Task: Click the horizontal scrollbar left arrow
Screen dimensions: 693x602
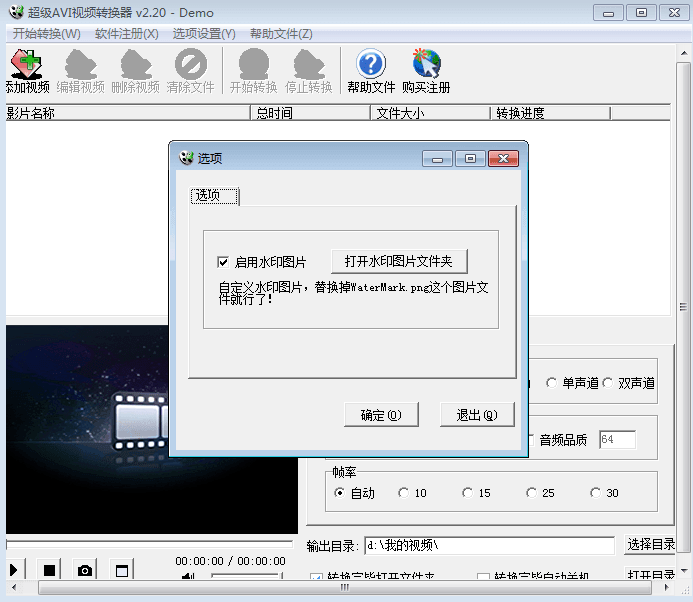Action: [14, 588]
